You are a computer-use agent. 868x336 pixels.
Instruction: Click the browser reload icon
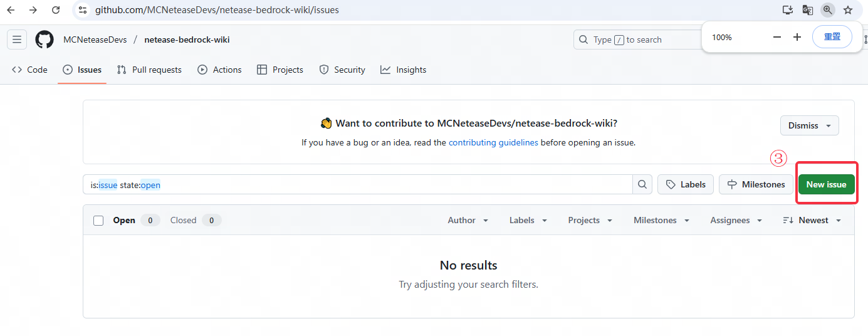[x=56, y=10]
